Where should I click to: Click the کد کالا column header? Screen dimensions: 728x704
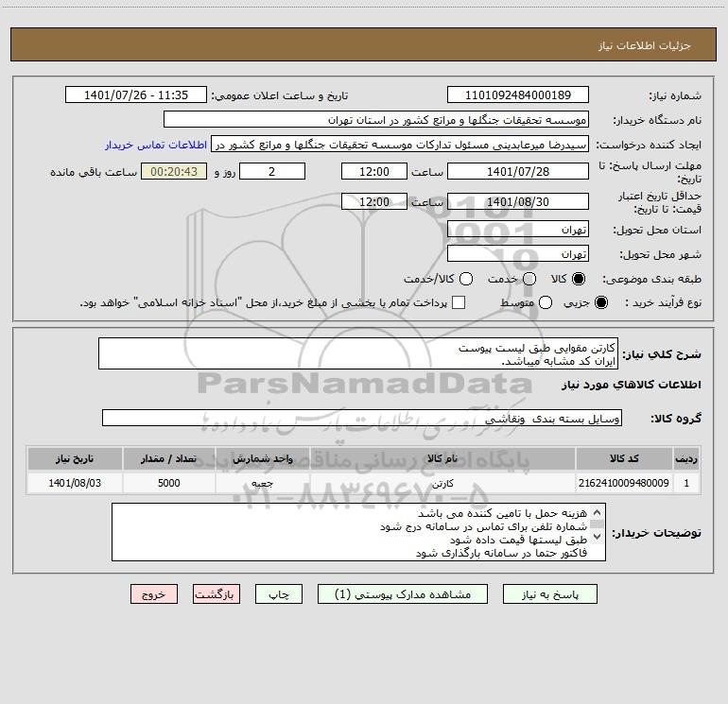(x=624, y=458)
